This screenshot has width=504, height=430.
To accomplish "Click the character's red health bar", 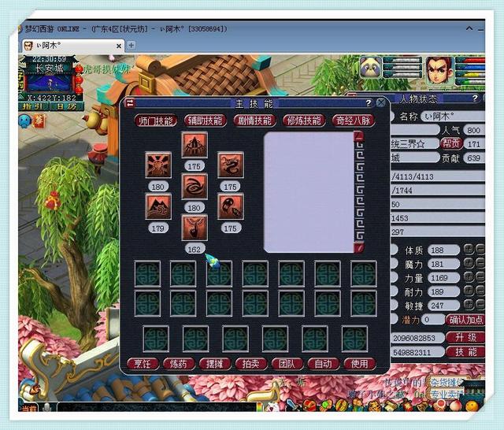I will (471, 61).
